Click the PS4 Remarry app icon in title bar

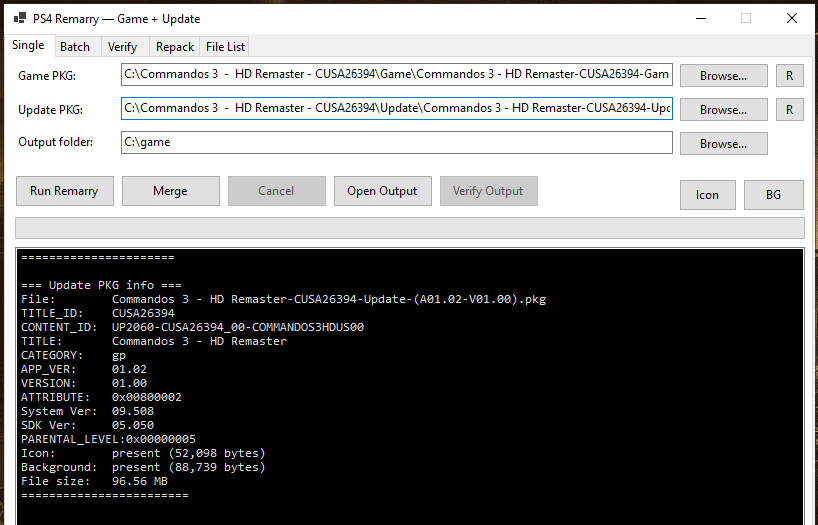coord(20,18)
